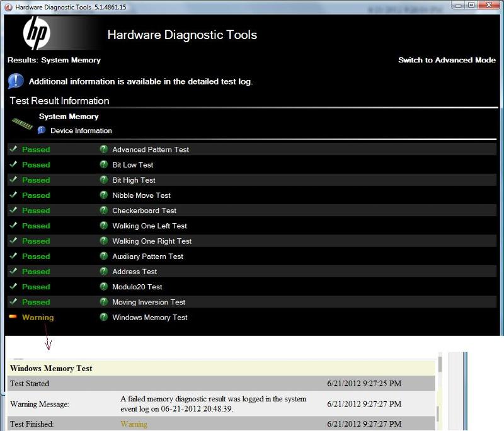The width and height of the screenshot is (504, 431).
Task: Select the Nibble Move Test row
Action: (141, 195)
